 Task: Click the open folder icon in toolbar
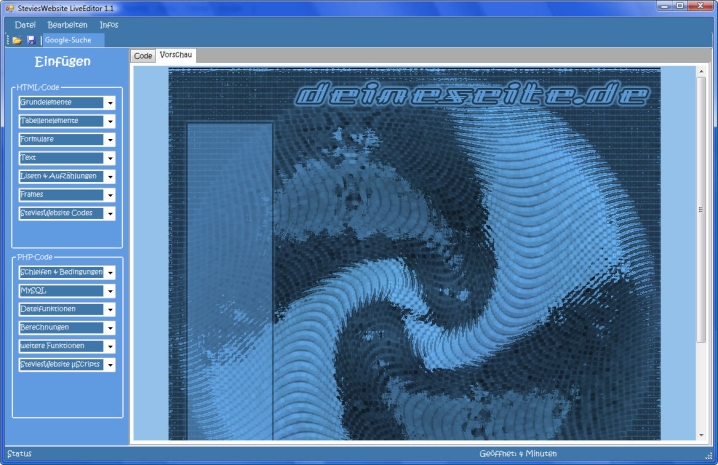[x=17, y=40]
